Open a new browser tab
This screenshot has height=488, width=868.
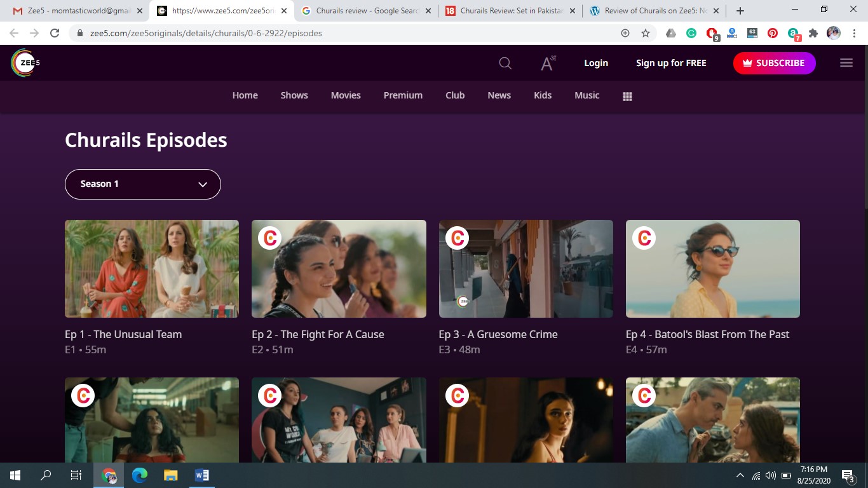pos(740,11)
